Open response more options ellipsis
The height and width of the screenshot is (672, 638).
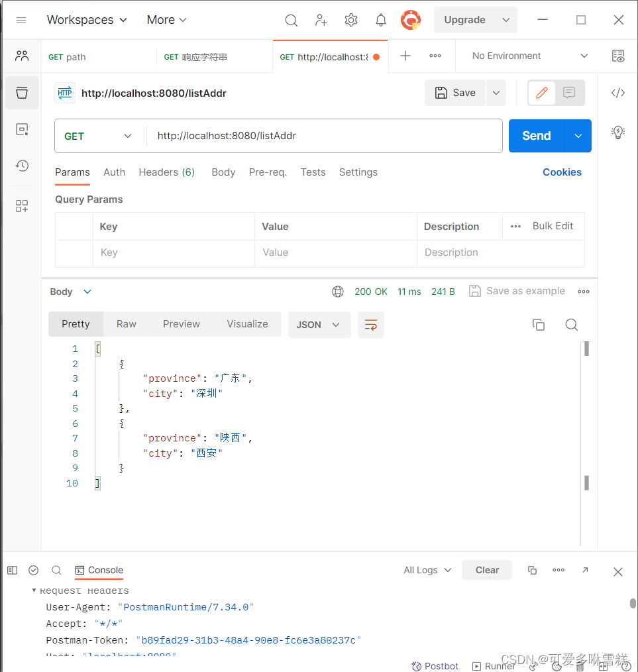[584, 292]
